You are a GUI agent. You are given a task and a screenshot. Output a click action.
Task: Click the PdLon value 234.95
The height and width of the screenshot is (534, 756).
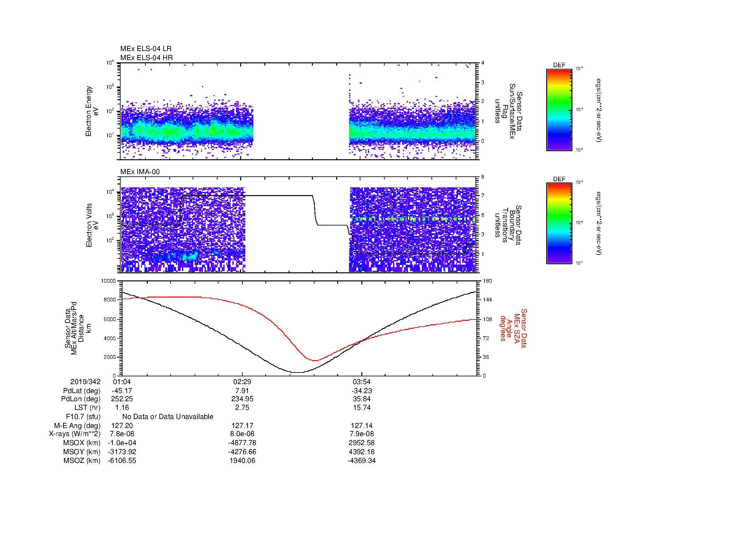(x=242, y=399)
